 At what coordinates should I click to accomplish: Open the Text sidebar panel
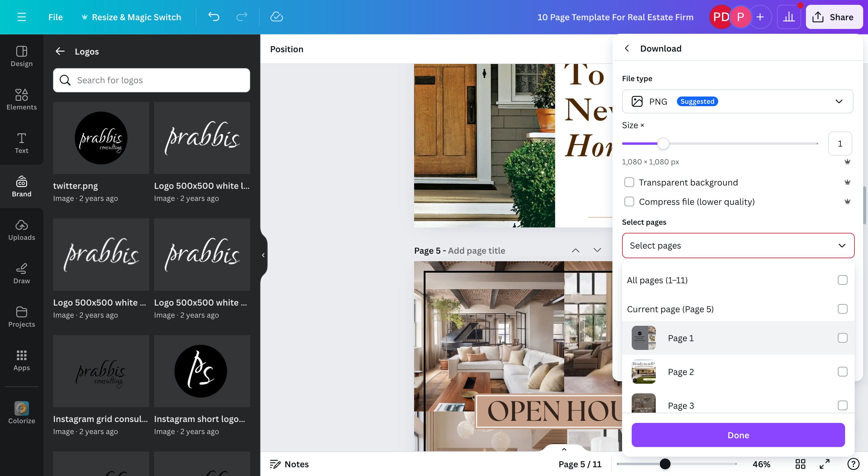coord(22,143)
